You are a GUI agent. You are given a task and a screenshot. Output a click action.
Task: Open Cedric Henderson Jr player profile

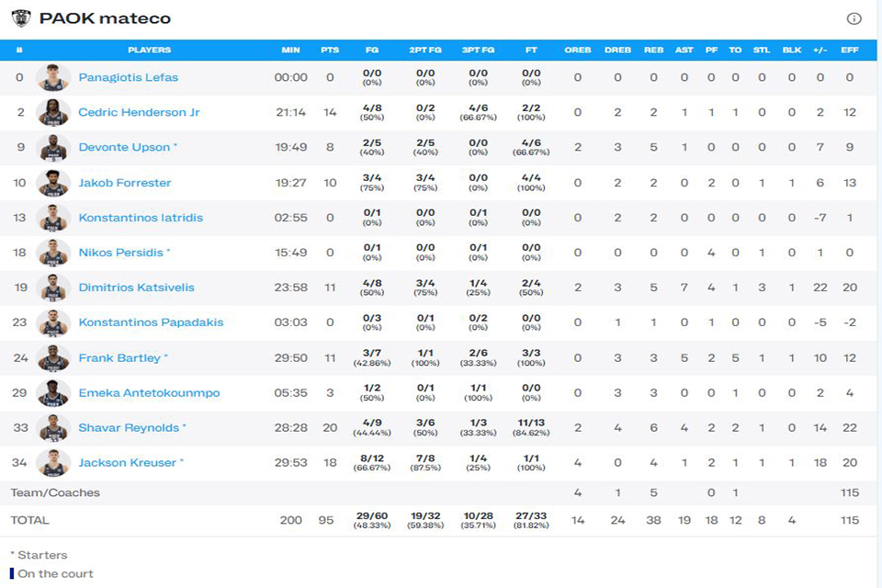[x=139, y=112]
